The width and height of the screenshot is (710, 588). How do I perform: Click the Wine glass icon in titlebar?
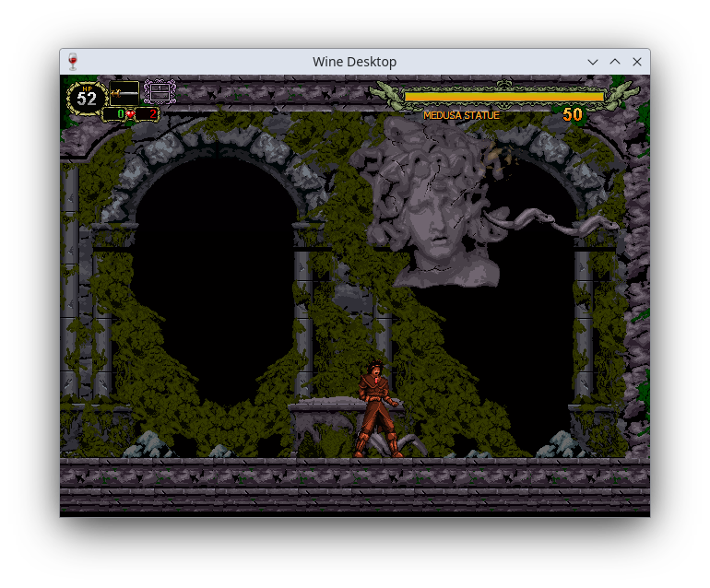click(x=73, y=62)
